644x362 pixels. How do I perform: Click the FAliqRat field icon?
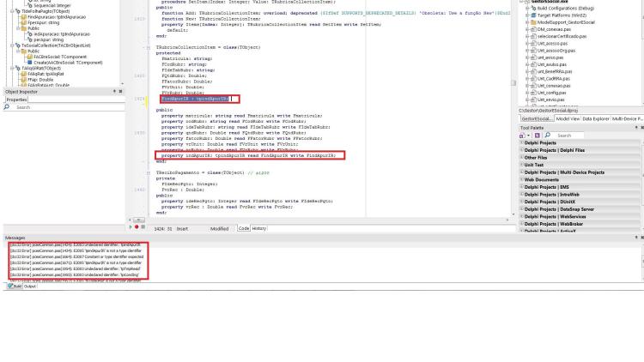click(24, 74)
